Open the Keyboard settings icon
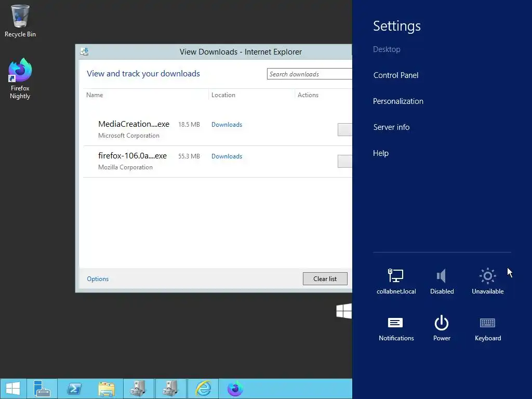This screenshot has width=532, height=399. (x=487, y=329)
